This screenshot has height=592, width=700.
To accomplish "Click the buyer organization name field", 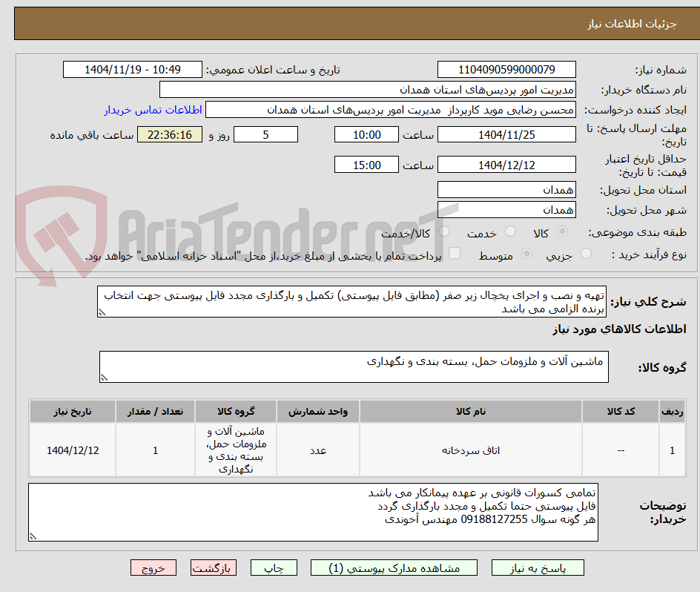I will coord(367,90).
